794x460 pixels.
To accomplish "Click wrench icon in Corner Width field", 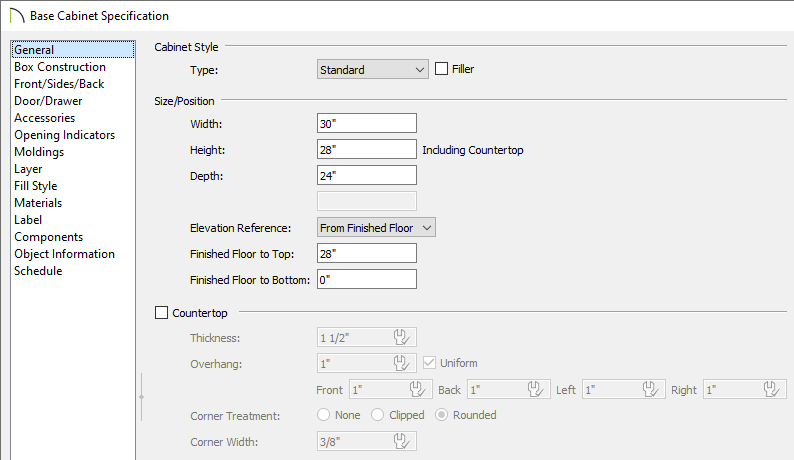I will pyautogui.click(x=401, y=441).
